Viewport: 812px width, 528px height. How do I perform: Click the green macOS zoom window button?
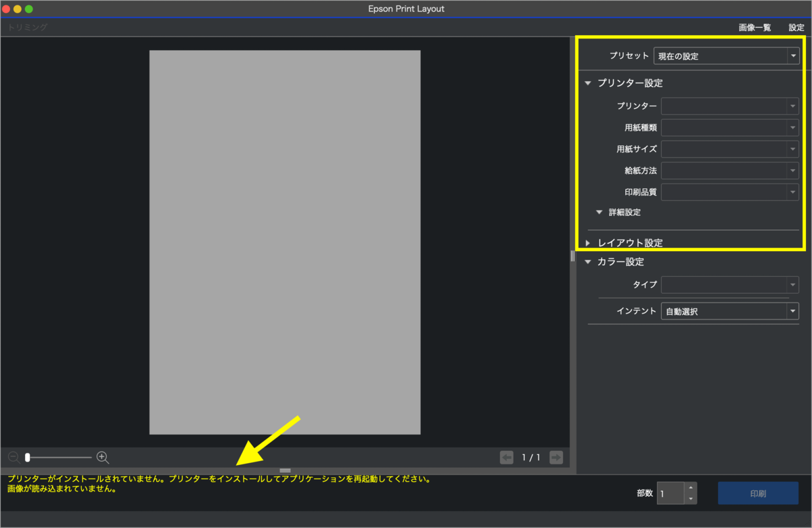[x=29, y=9]
